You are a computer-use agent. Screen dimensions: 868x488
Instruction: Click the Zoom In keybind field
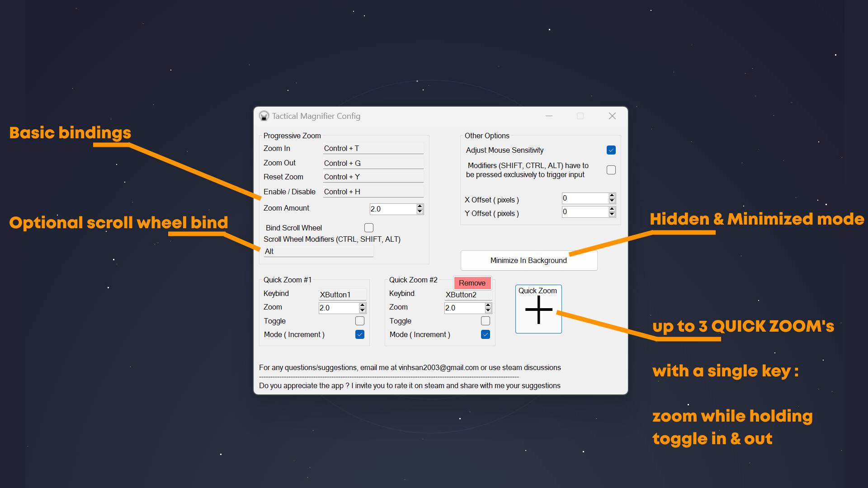[x=373, y=148]
